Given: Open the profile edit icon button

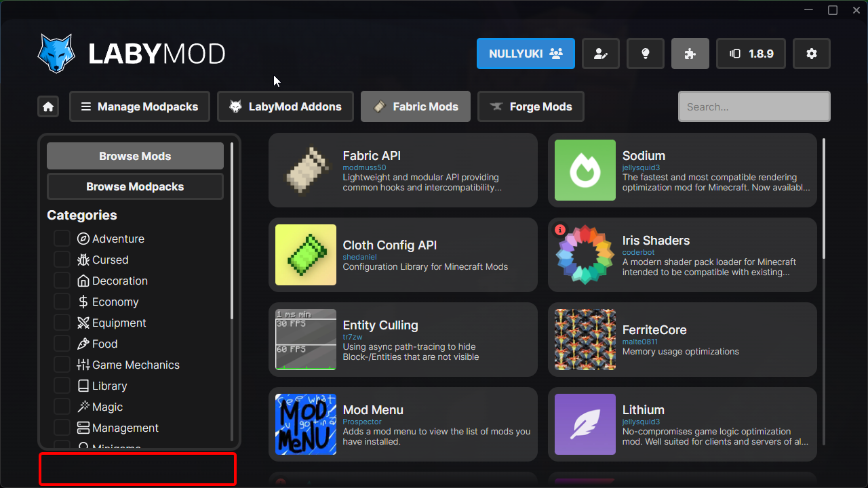Looking at the screenshot, I should tap(601, 54).
